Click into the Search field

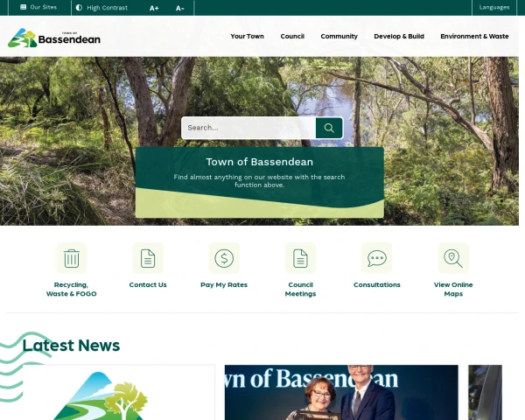[248, 128]
